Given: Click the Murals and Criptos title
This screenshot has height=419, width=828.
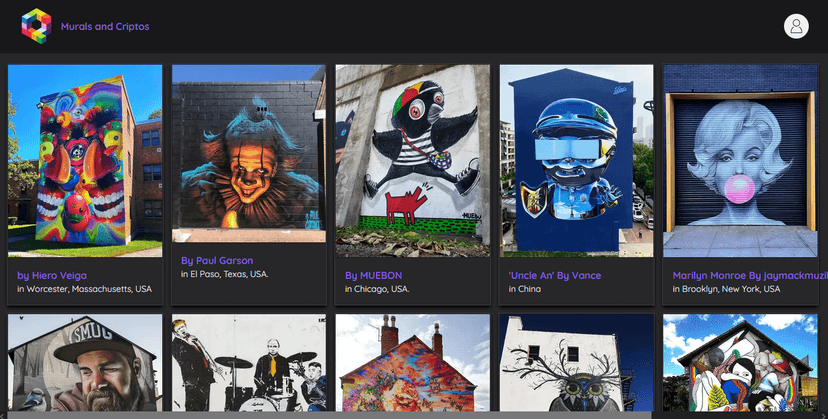Looking at the screenshot, I should [101, 27].
